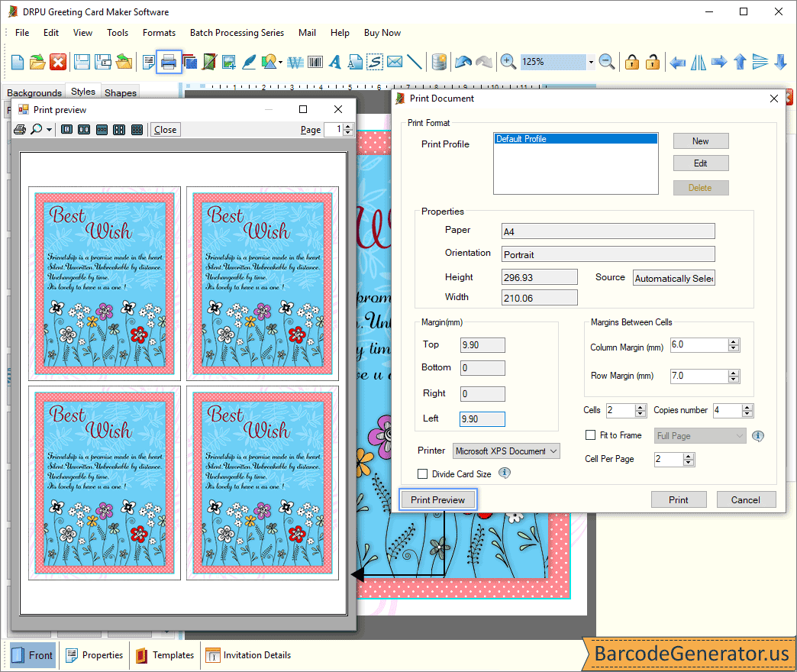Adjust Cell Per Page spinner arrows
This screenshot has width=797, height=672.
point(689,460)
